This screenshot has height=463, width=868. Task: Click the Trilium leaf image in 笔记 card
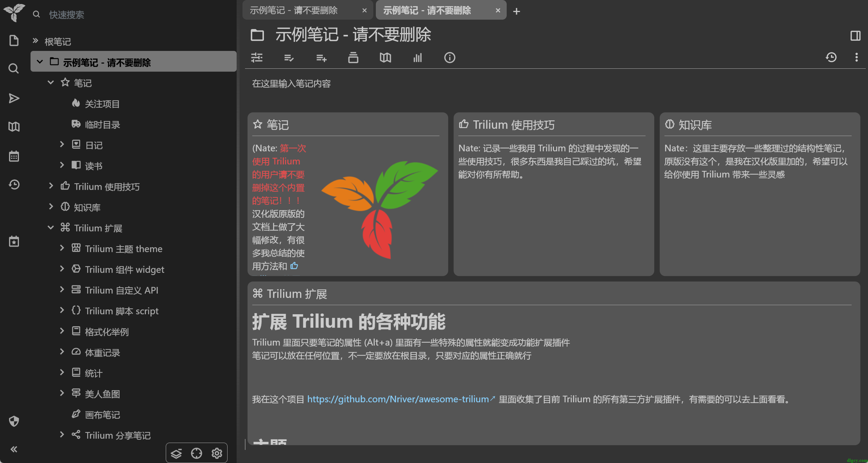point(379,209)
